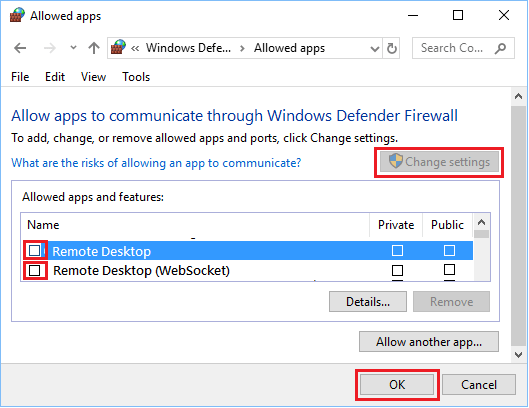The width and height of the screenshot is (529, 408).
Task: Click the Change settings button
Action: tap(439, 162)
